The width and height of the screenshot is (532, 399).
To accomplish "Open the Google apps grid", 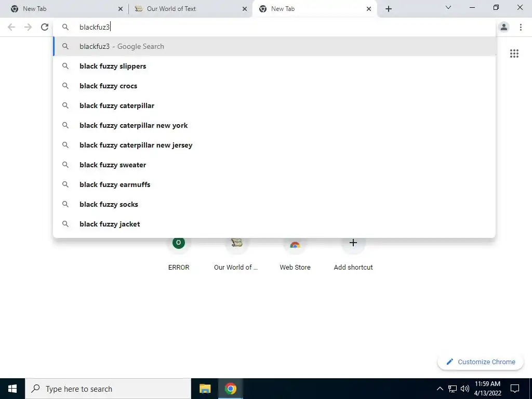I will pyautogui.click(x=514, y=54).
